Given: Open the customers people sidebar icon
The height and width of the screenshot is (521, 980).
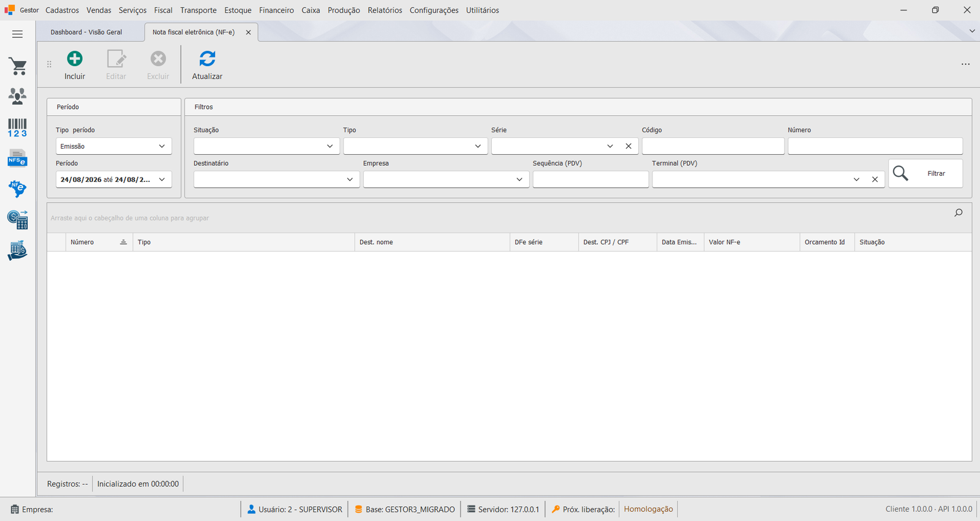Looking at the screenshot, I should click(x=18, y=96).
